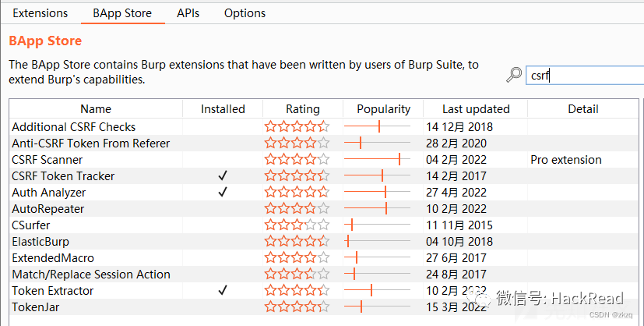Click the search magnifier icon
The image size is (644, 326).
point(514,75)
